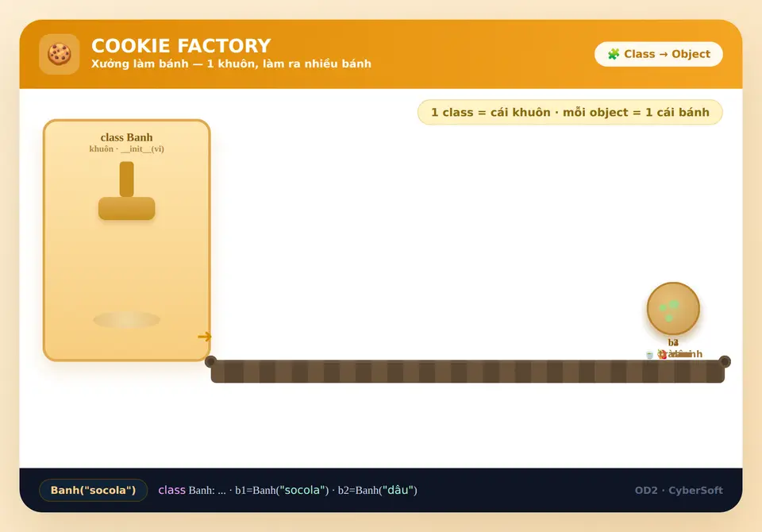Click the 'khuôn · __init__(vi)' caption

(x=127, y=148)
